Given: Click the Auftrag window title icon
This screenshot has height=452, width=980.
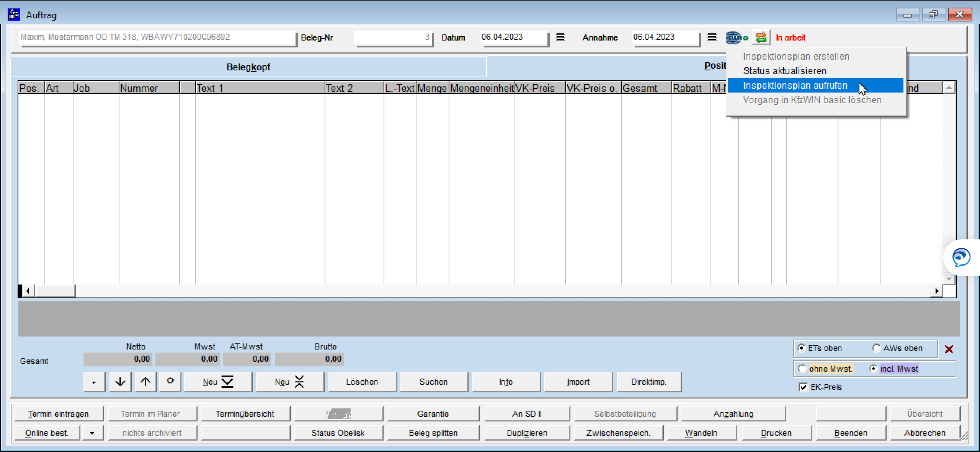Looking at the screenshot, I should click(x=14, y=15).
